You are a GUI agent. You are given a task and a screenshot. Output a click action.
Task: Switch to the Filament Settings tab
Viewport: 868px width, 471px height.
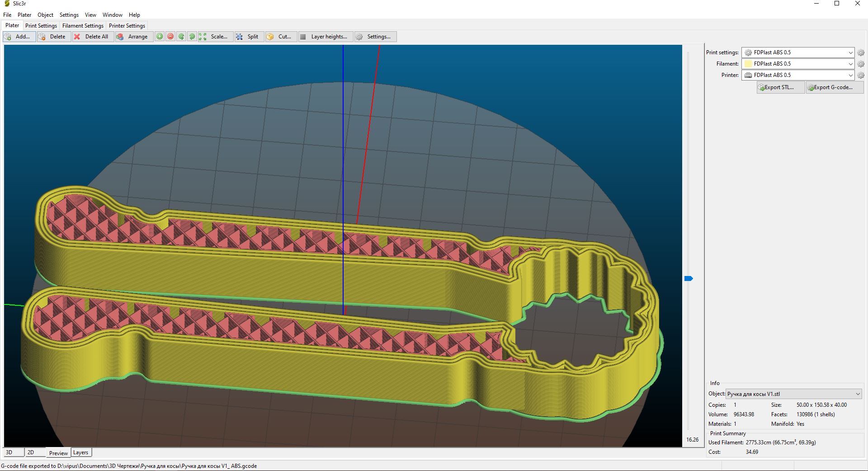coord(83,26)
